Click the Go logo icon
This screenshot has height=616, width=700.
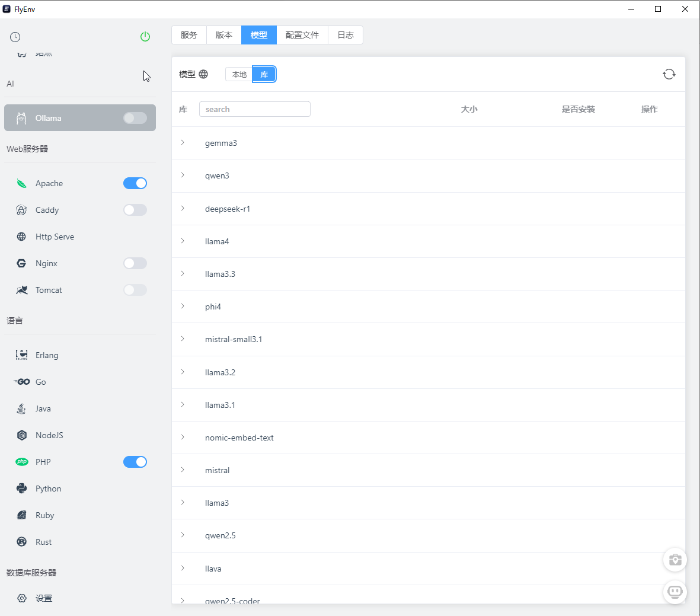[x=21, y=382]
